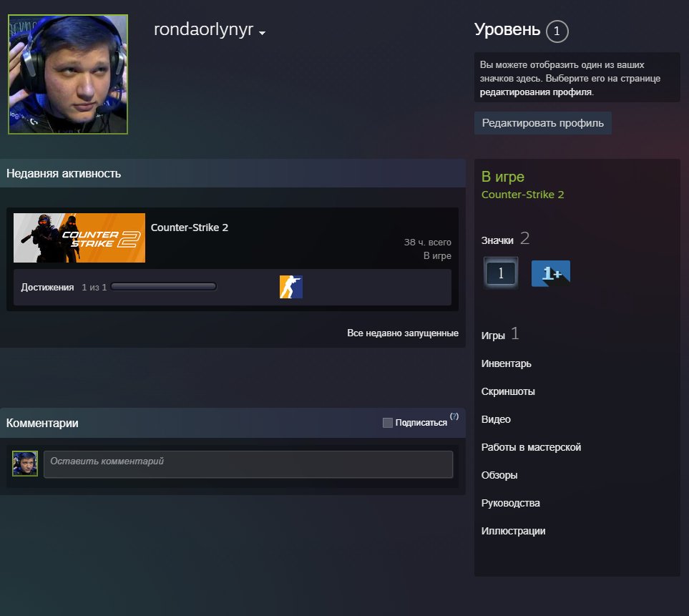Click small avatar beside comment box
Viewport: 689px width, 616px height.
click(25, 464)
